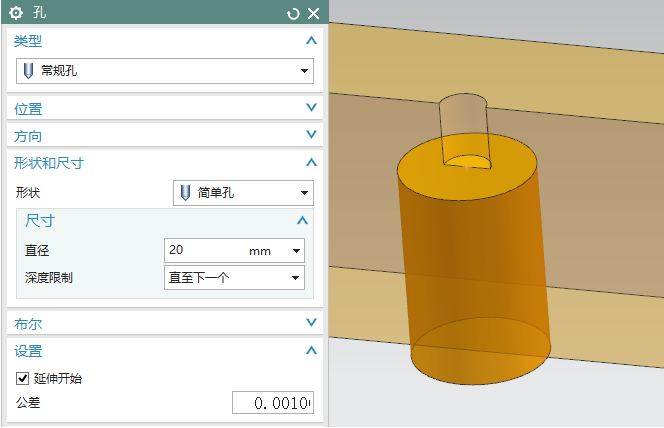Screen dimensions: 664x428
Task: Collapse the 尺寸 subsection
Action: pos(303,220)
